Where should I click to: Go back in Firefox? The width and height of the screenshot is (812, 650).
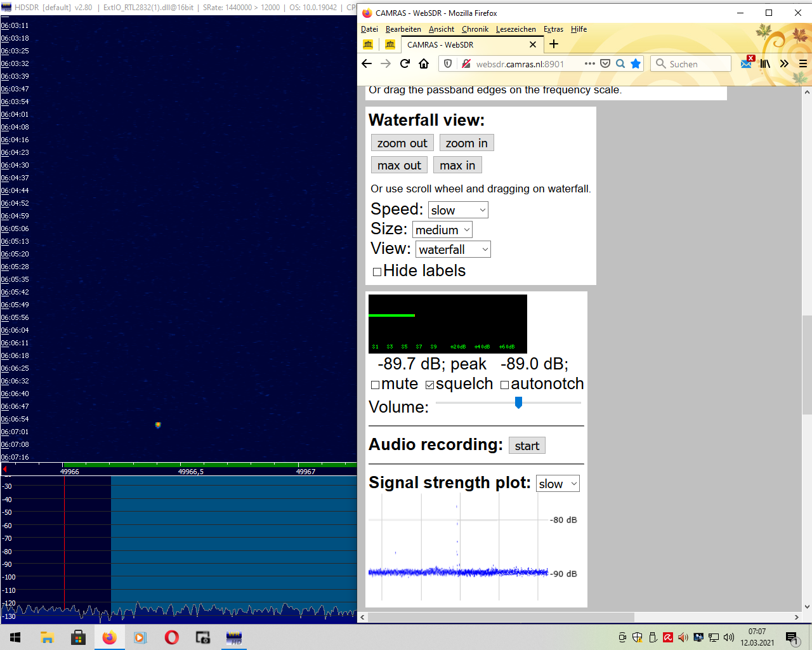coord(367,63)
